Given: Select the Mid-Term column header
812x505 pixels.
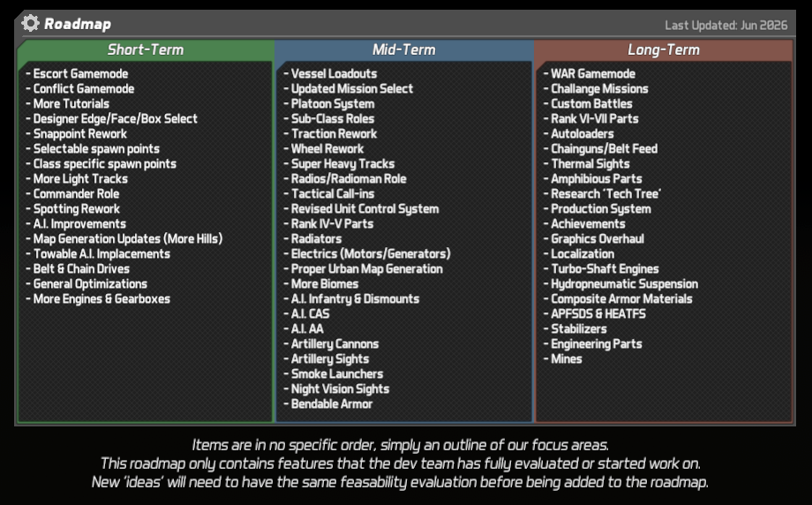Looking at the screenshot, I should 404,49.
